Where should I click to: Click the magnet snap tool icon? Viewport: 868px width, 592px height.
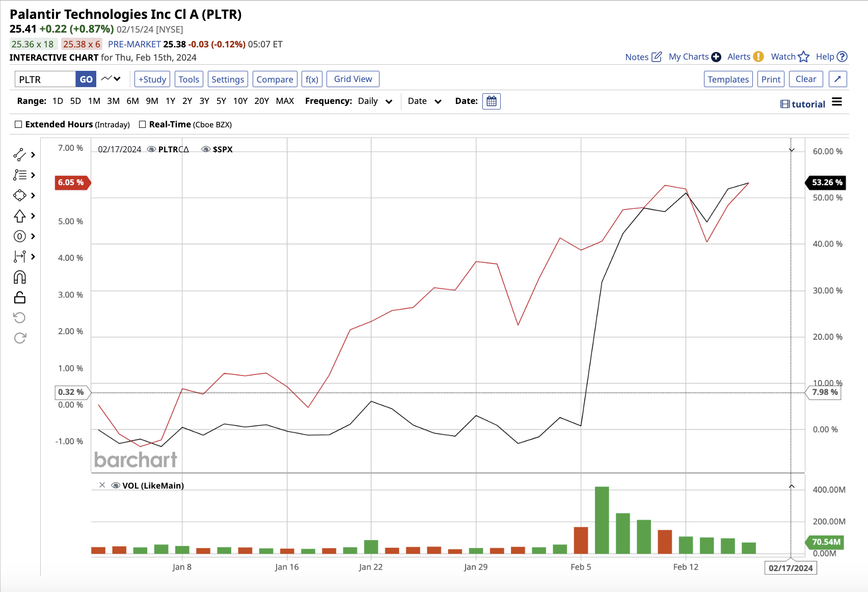pyautogui.click(x=19, y=277)
